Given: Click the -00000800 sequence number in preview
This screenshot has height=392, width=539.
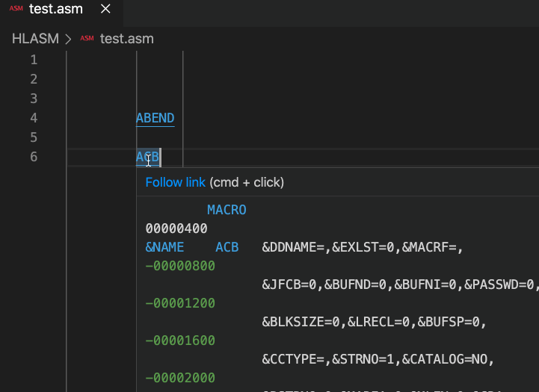Looking at the screenshot, I should (180, 266).
